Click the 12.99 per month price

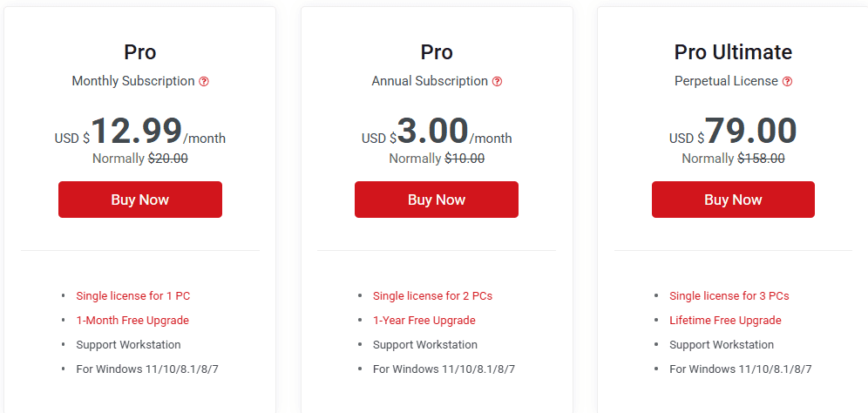click(x=137, y=132)
